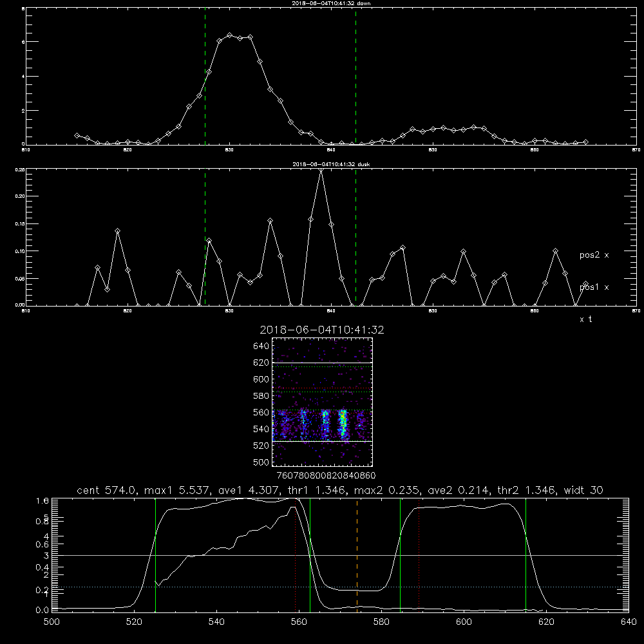Click the right green dashed line in dusk plot
Viewport: 644px width, 644px height.
tap(355, 237)
